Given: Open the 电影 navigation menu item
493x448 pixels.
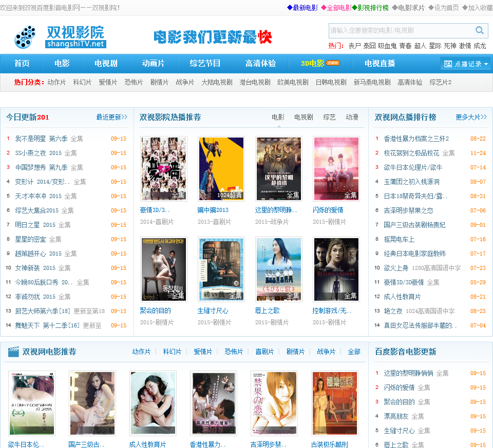Looking at the screenshot, I should tap(62, 64).
